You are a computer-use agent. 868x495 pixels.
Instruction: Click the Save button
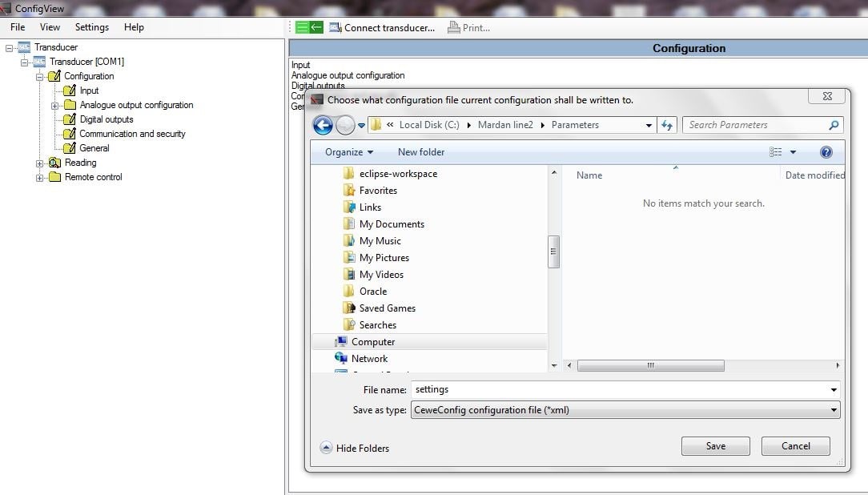[x=715, y=446]
